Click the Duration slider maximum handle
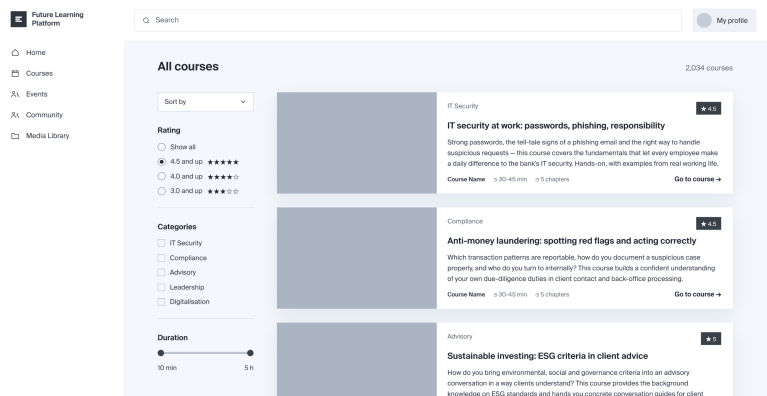767x396 pixels. (250, 353)
